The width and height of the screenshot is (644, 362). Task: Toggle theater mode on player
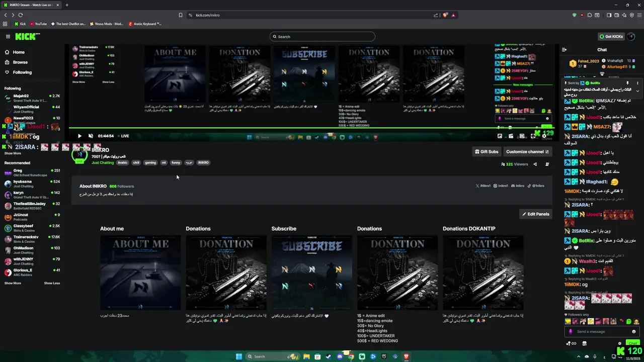point(522,136)
